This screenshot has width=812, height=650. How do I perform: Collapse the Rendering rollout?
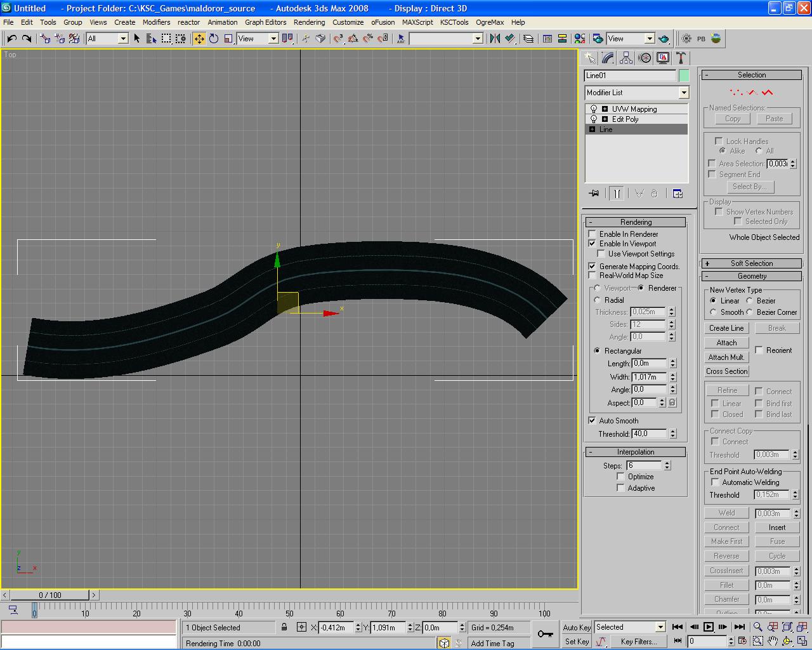tap(636, 222)
